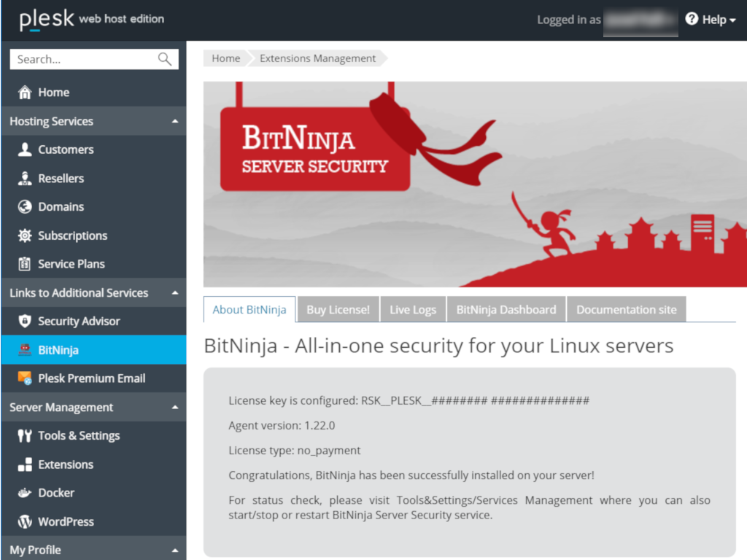Image resolution: width=747 pixels, height=560 pixels.
Task: Click the Service Plans clipboard icon
Action: pyautogui.click(x=25, y=264)
